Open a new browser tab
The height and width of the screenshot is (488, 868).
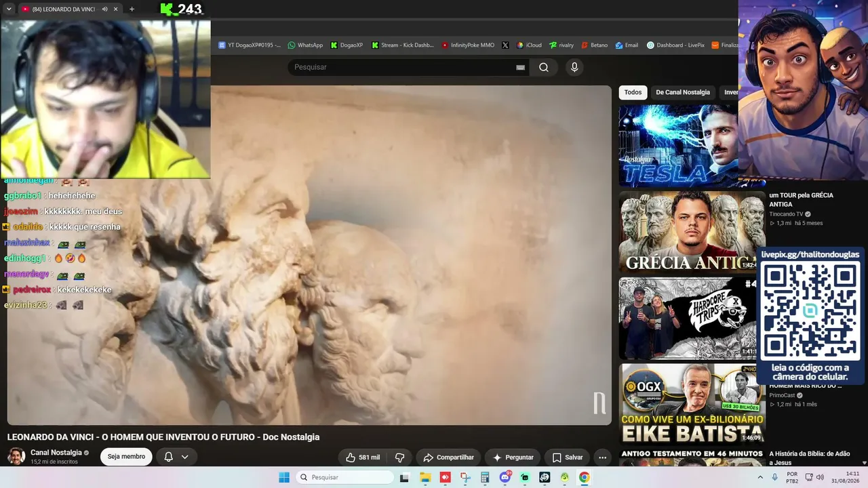pos(132,9)
